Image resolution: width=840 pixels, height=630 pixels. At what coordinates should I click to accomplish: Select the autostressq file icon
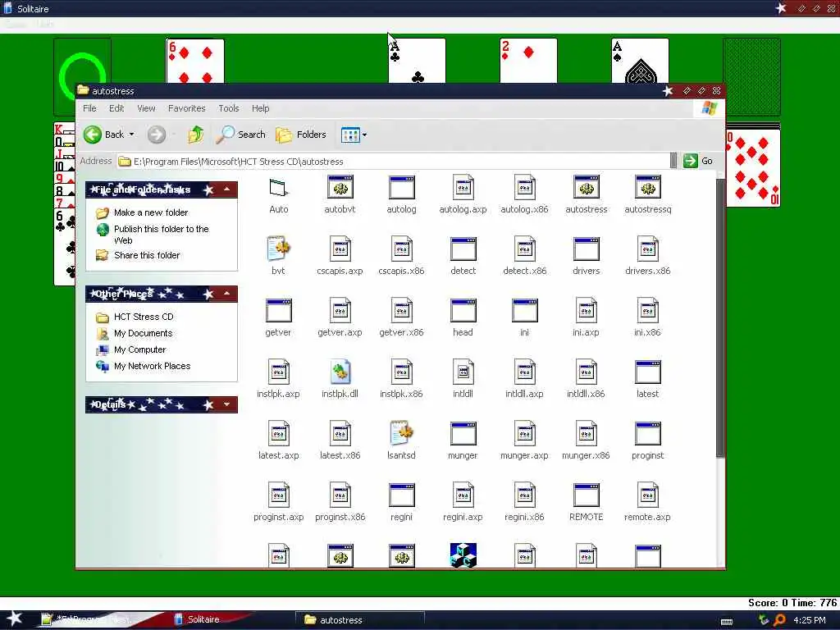(x=648, y=188)
